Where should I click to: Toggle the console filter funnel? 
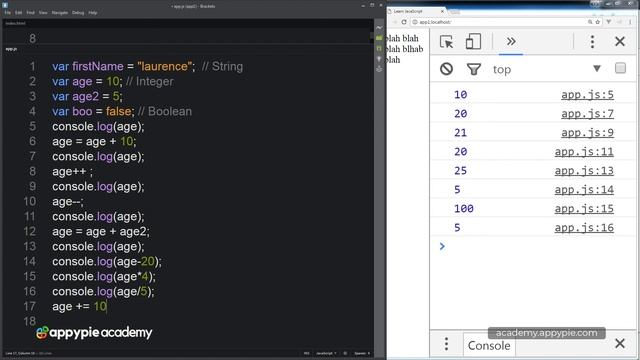(473, 69)
